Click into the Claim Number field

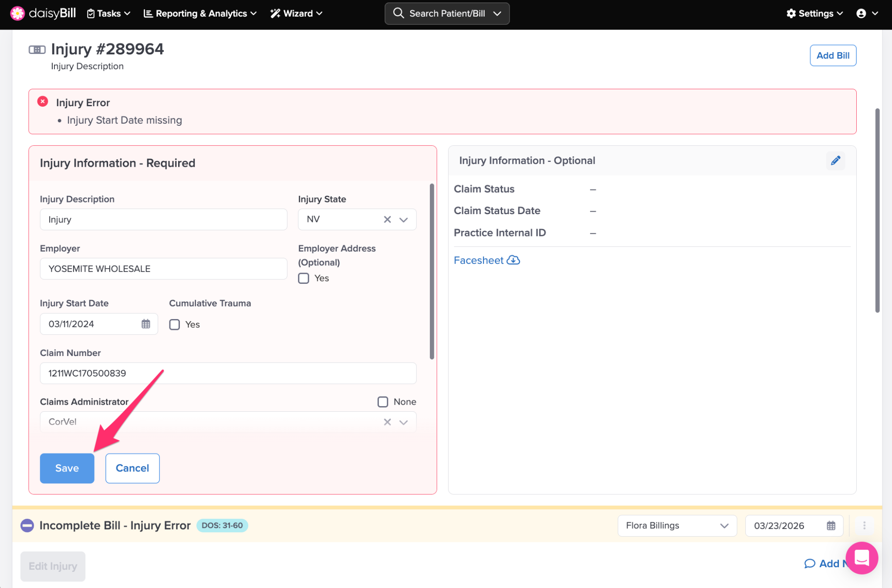click(x=228, y=373)
